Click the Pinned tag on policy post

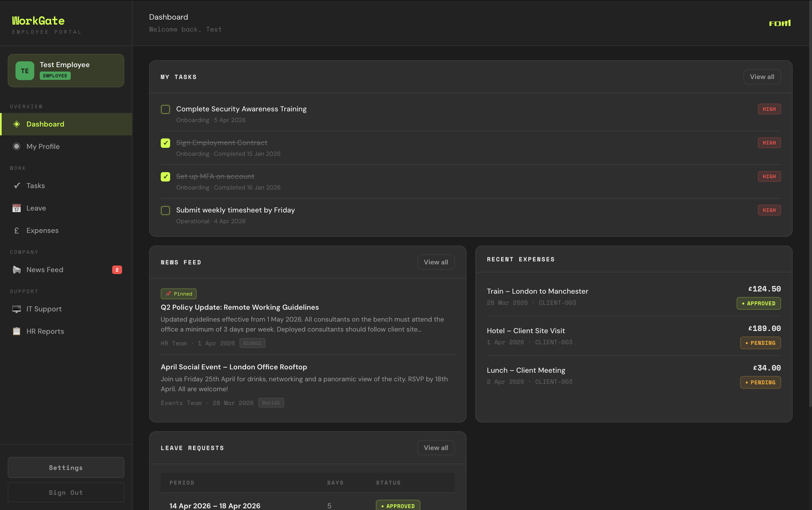[179, 294]
